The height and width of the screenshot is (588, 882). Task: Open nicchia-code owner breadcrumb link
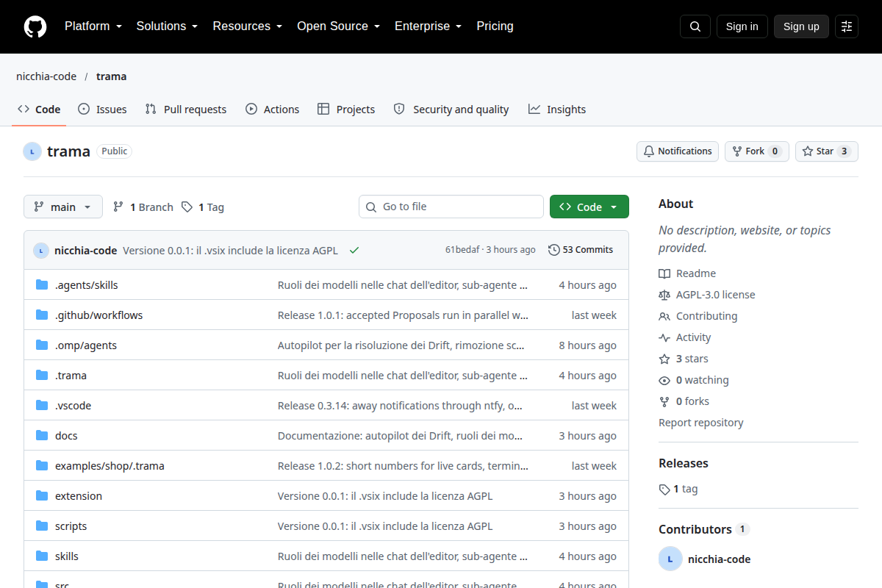pyautogui.click(x=46, y=76)
